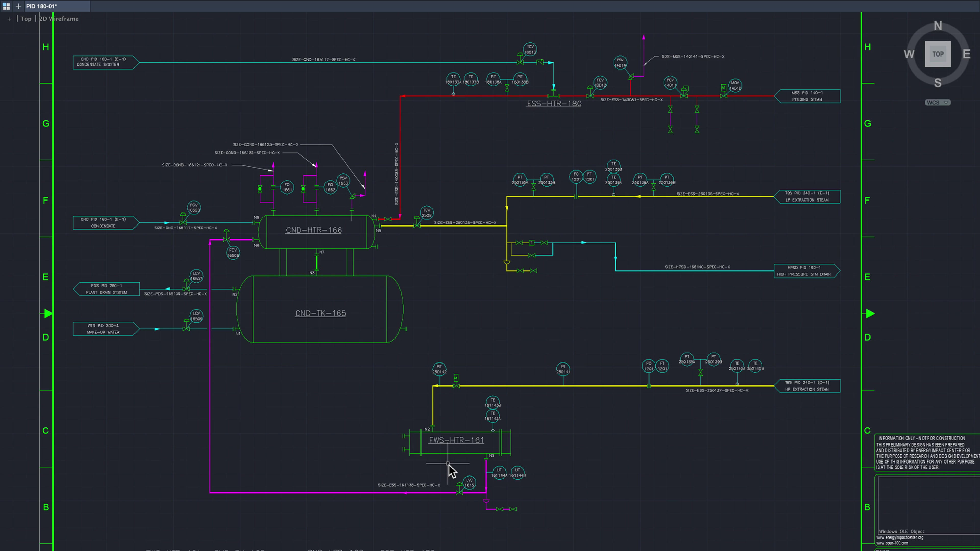980x551 pixels.
Task: Select the PIT 250142 instrument bubble
Action: pos(439,369)
